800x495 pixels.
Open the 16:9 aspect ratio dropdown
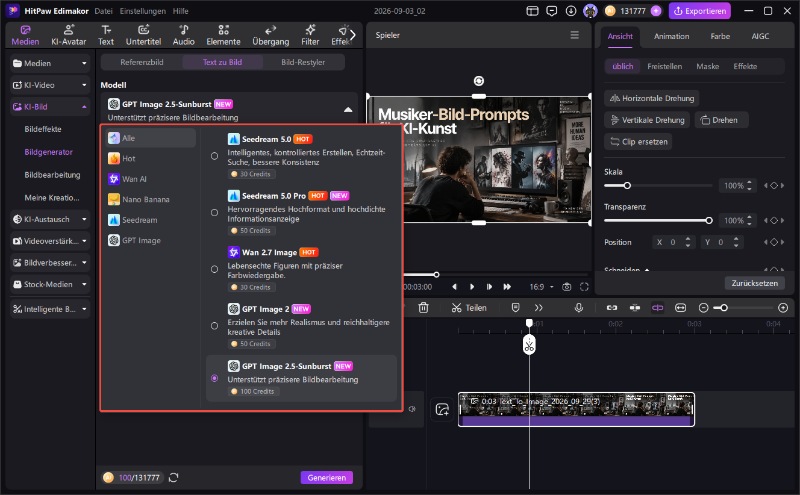(541, 287)
